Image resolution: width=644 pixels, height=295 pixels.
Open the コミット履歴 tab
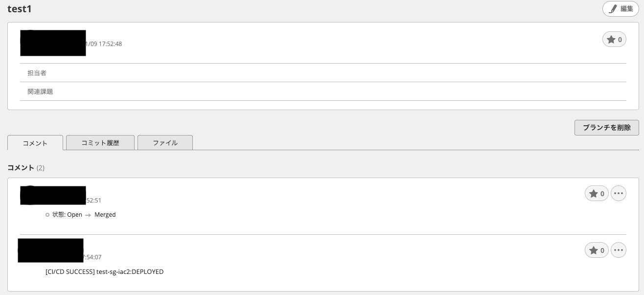[100, 143]
